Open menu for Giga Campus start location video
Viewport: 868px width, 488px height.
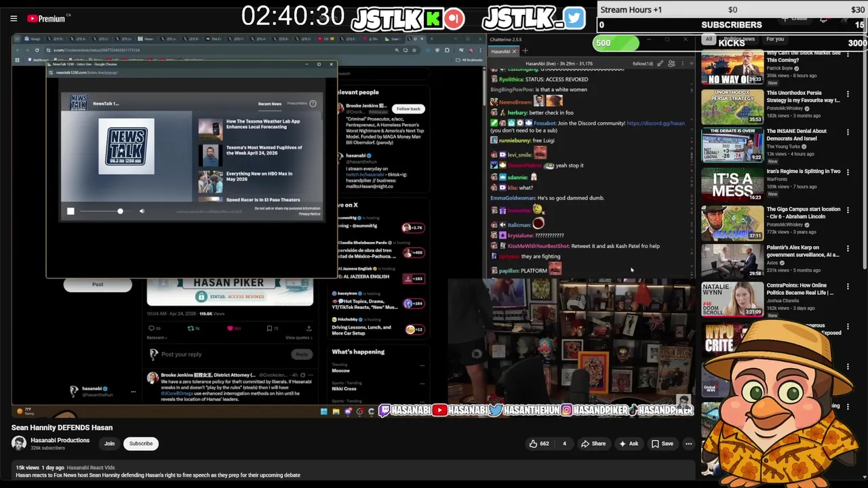click(x=848, y=211)
